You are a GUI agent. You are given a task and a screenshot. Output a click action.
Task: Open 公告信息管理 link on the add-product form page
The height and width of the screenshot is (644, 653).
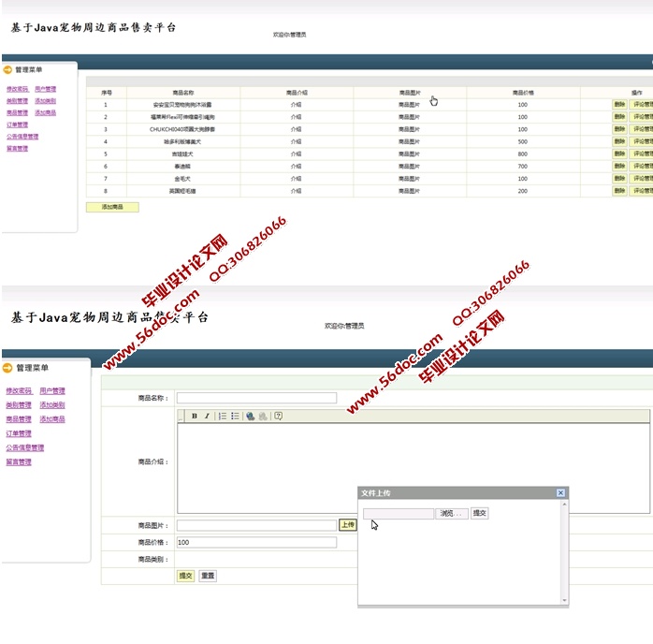pos(25,447)
